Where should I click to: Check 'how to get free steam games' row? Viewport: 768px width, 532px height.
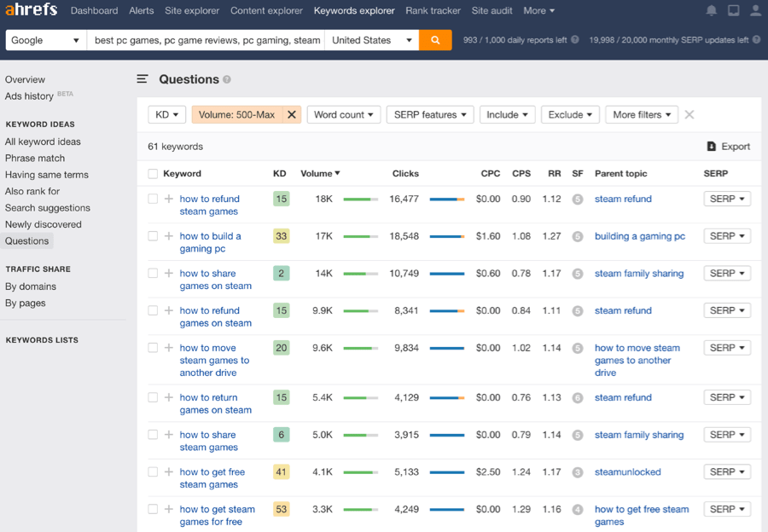[x=153, y=471]
